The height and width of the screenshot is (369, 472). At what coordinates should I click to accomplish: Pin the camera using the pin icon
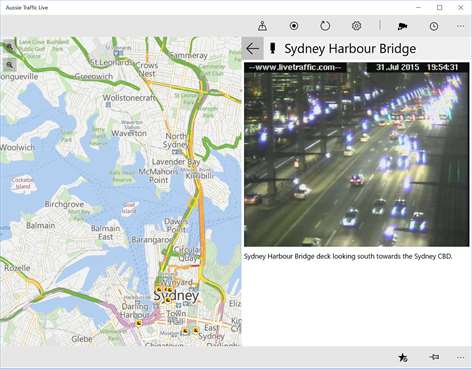434,357
